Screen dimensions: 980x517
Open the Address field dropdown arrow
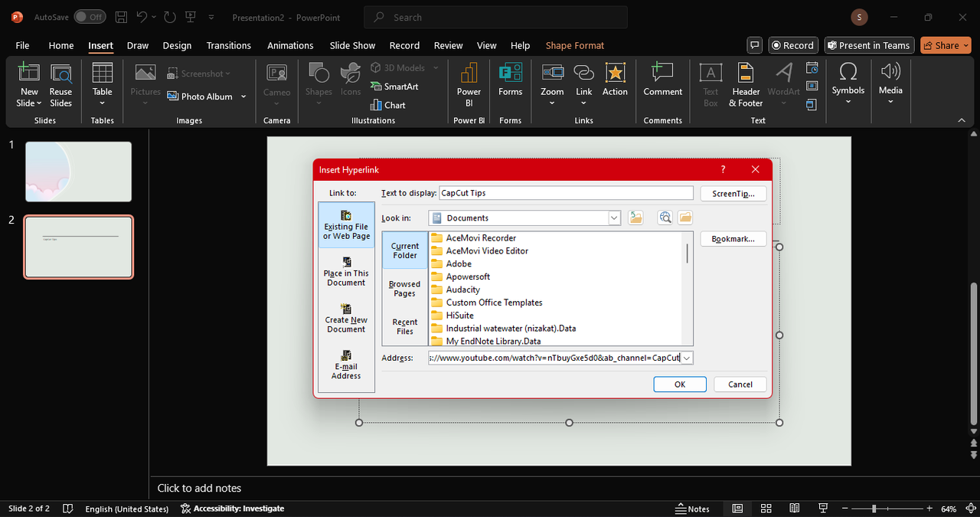[687, 358]
